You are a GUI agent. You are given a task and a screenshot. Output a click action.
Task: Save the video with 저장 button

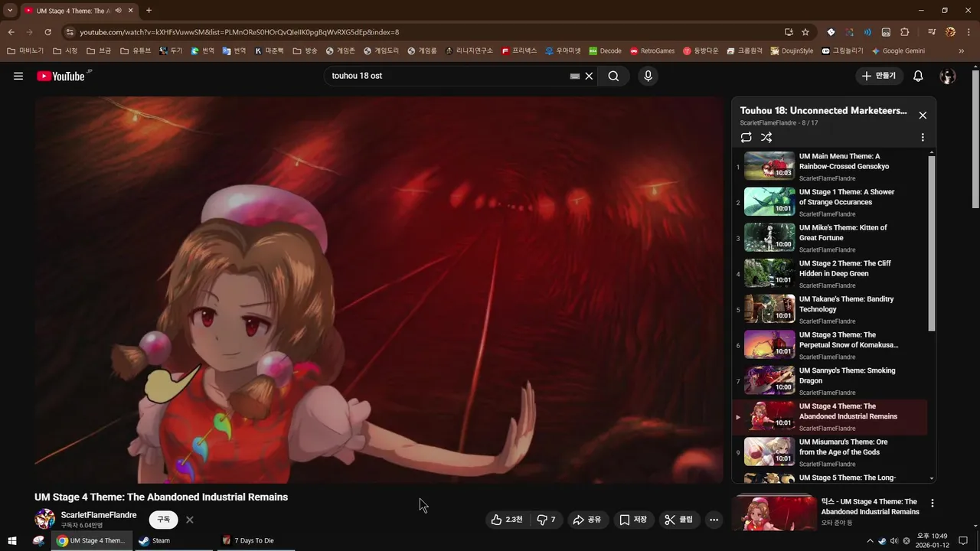[634, 520]
